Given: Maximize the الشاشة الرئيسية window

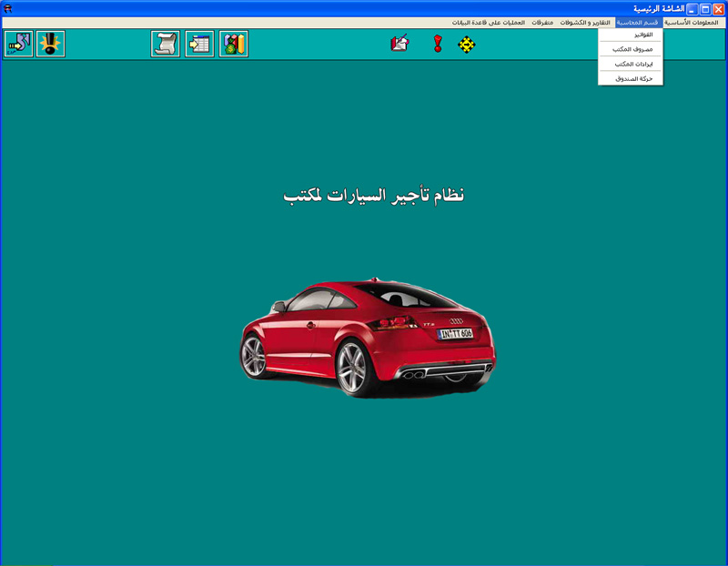Looking at the screenshot, I should click(704, 8).
